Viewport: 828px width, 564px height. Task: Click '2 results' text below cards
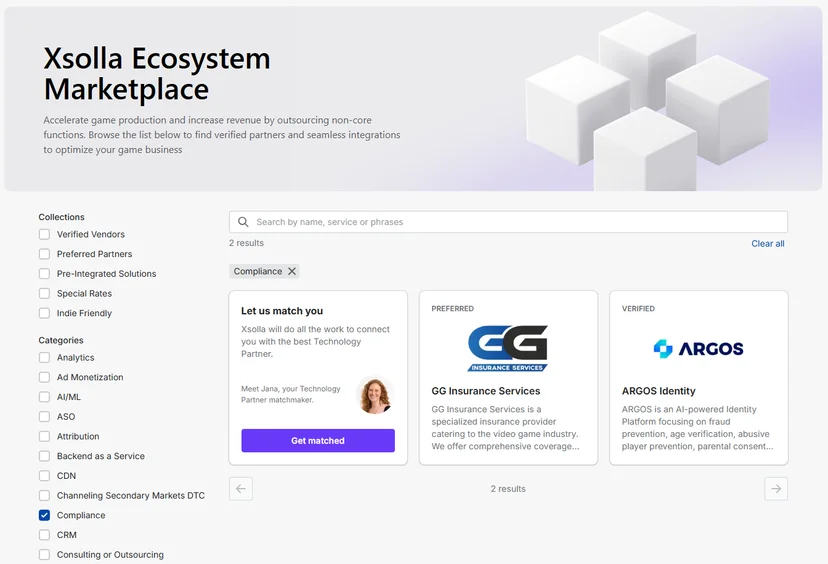tap(508, 489)
